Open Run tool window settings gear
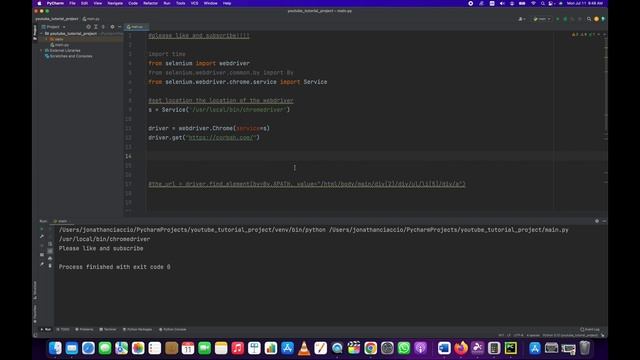The width and height of the screenshot is (640, 360). [597, 221]
